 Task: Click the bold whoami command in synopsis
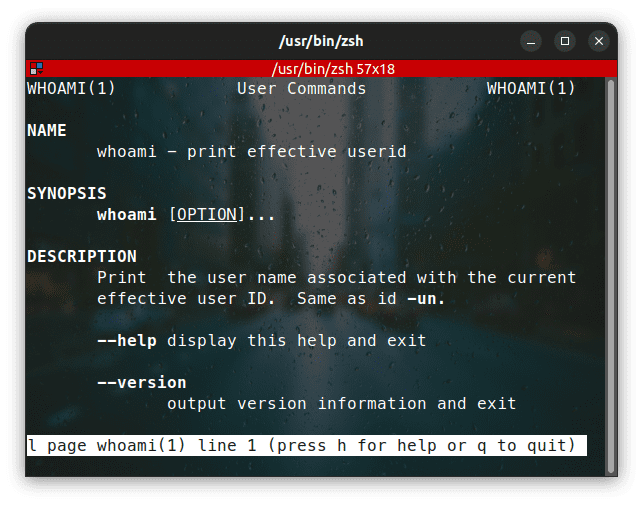click(x=127, y=214)
